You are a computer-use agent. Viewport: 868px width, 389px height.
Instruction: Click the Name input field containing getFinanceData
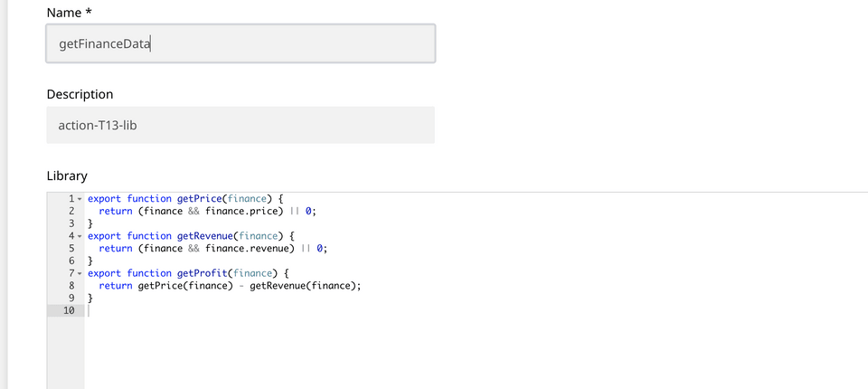(241, 43)
